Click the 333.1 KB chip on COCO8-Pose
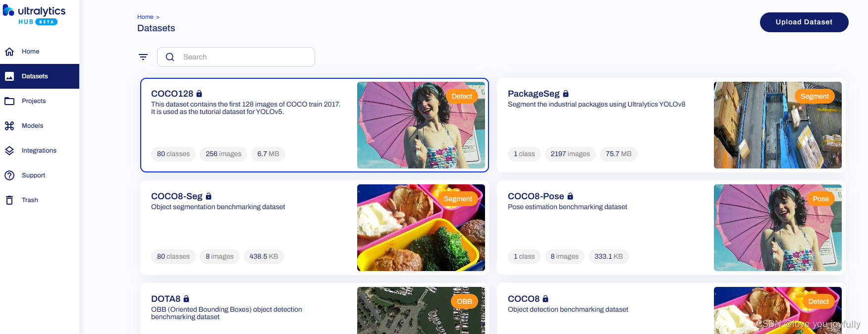Image resolution: width=868 pixels, height=334 pixels. coord(608,256)
